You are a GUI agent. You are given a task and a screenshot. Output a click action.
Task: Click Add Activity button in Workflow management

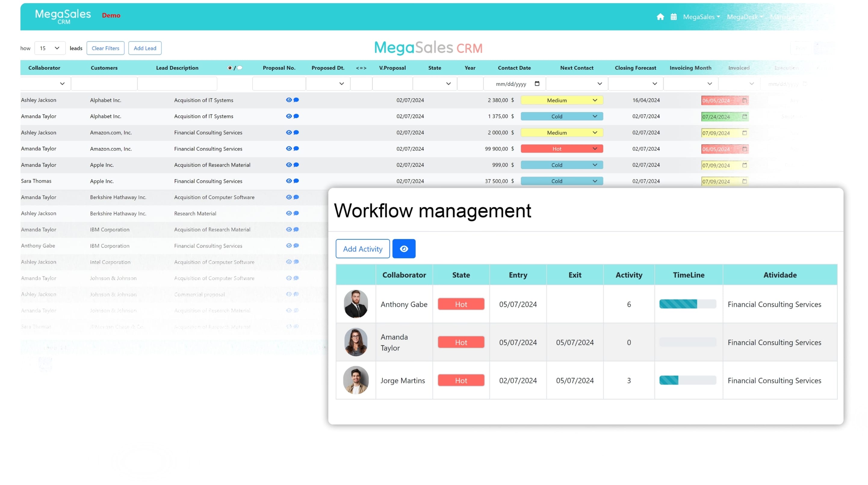pos(362,248)
